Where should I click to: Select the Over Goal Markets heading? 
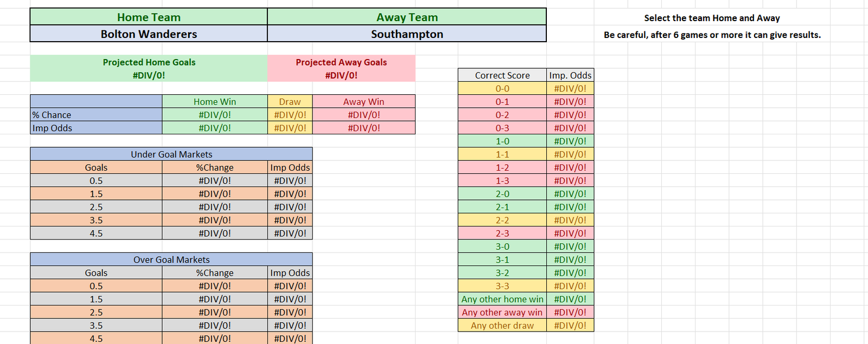(171, 259)
